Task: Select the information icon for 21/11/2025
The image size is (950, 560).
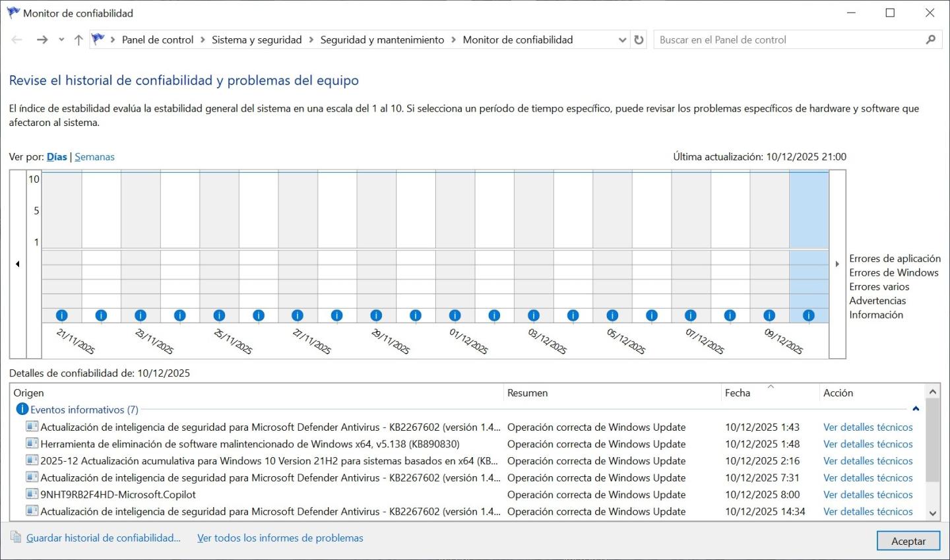Action: click(62, 315)
